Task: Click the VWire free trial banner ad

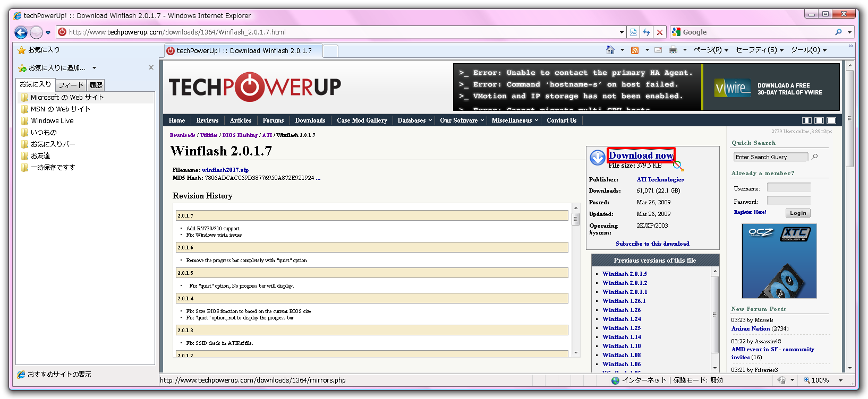Action: pyautogui.click(x=646, y=87)
